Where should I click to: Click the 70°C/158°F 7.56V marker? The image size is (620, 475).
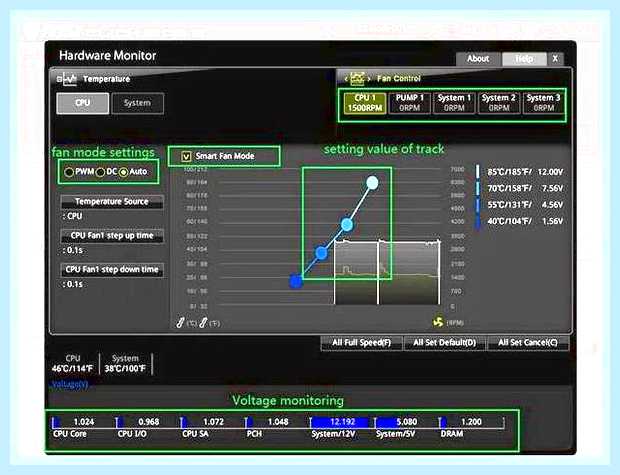(x=478, y=188)
